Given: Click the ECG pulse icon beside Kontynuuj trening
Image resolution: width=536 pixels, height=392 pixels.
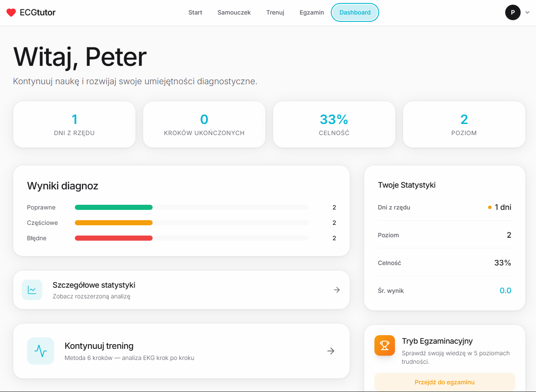Looking at the screenshot, I should point(41,351).
